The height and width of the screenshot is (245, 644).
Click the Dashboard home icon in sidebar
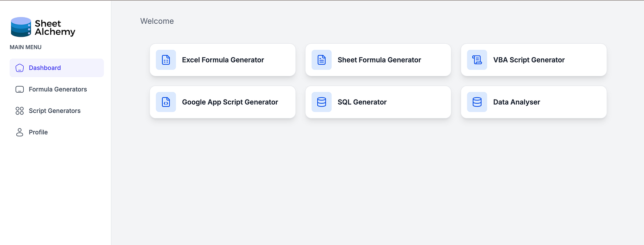(x=20, y=68)
